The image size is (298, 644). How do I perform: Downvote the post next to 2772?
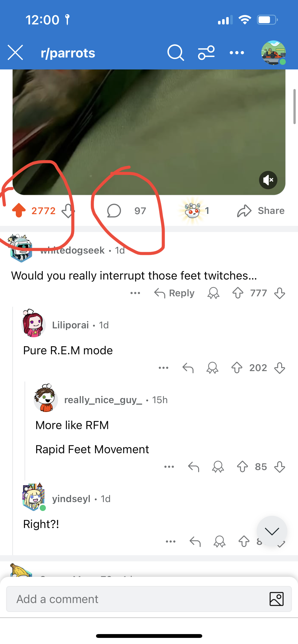(x=68, y=211)
